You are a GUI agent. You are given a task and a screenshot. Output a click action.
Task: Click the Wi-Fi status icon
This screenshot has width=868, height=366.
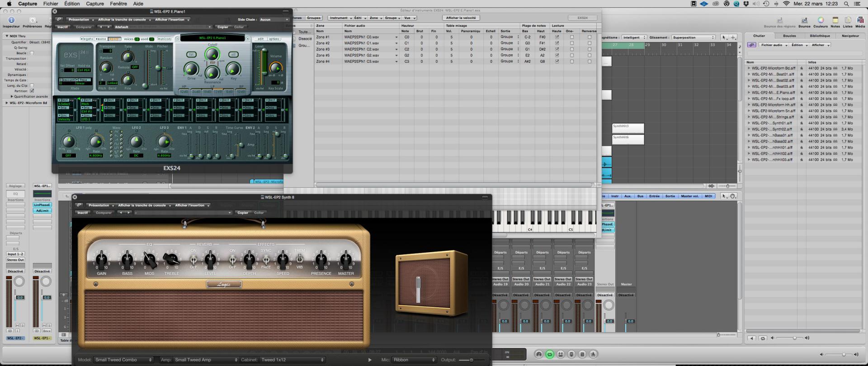point(786,4)
